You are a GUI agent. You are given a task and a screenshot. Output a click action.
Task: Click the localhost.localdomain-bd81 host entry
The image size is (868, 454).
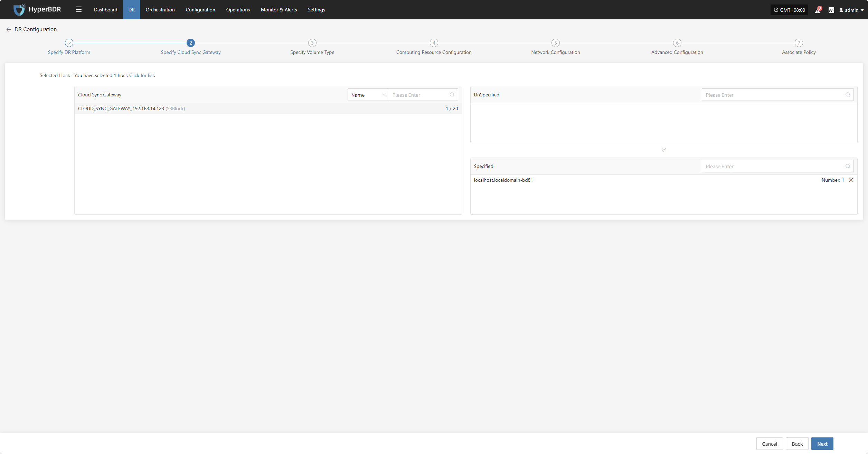503,180
